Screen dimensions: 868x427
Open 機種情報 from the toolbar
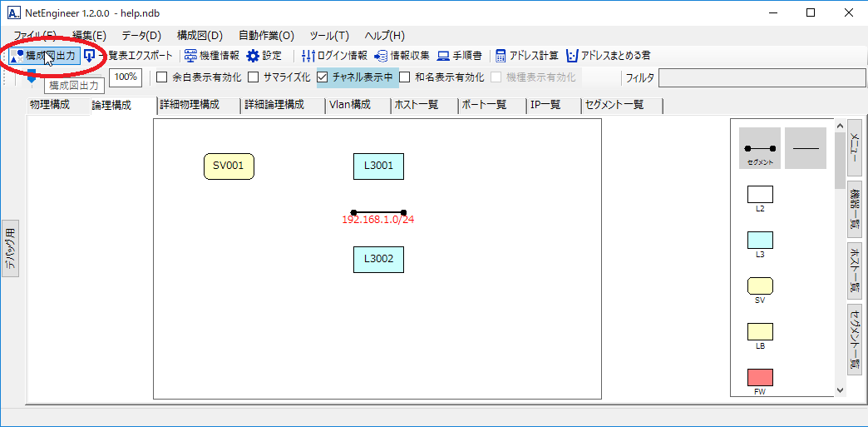coord(211,56)
